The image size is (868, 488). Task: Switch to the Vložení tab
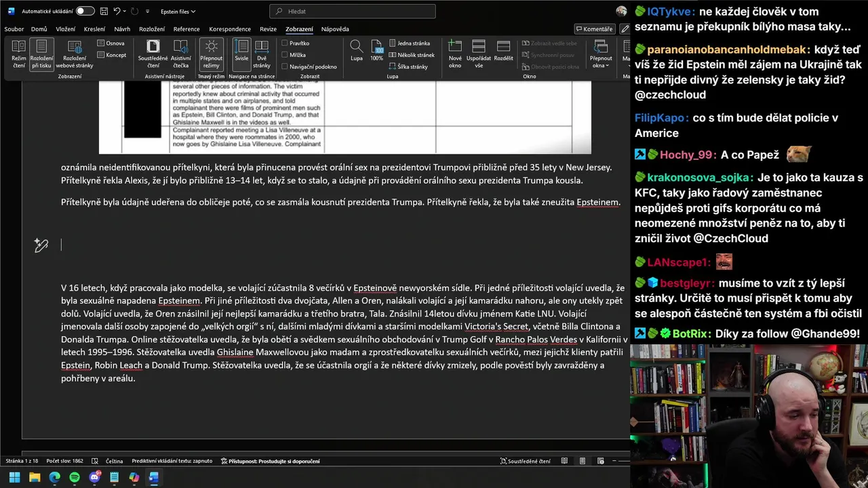tap(66, 29)
